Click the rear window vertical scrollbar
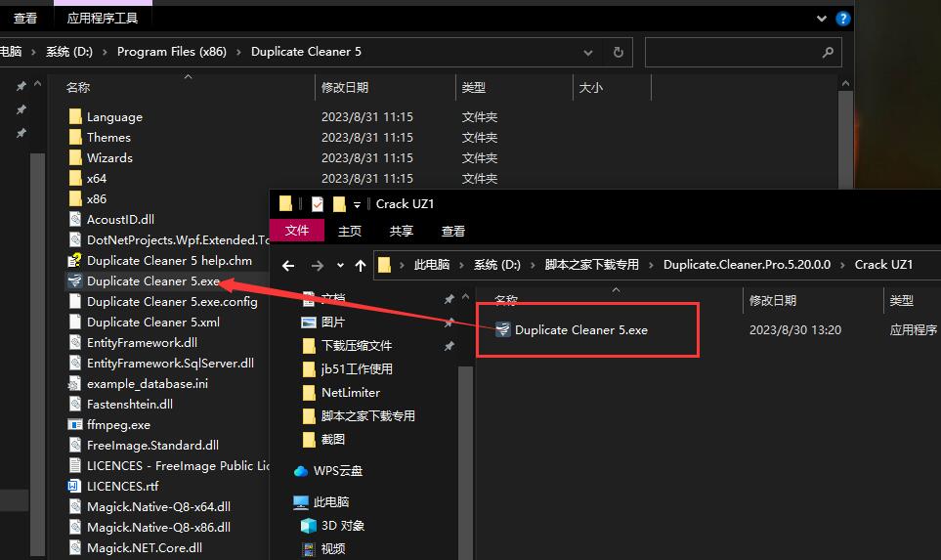 point(845,138)
